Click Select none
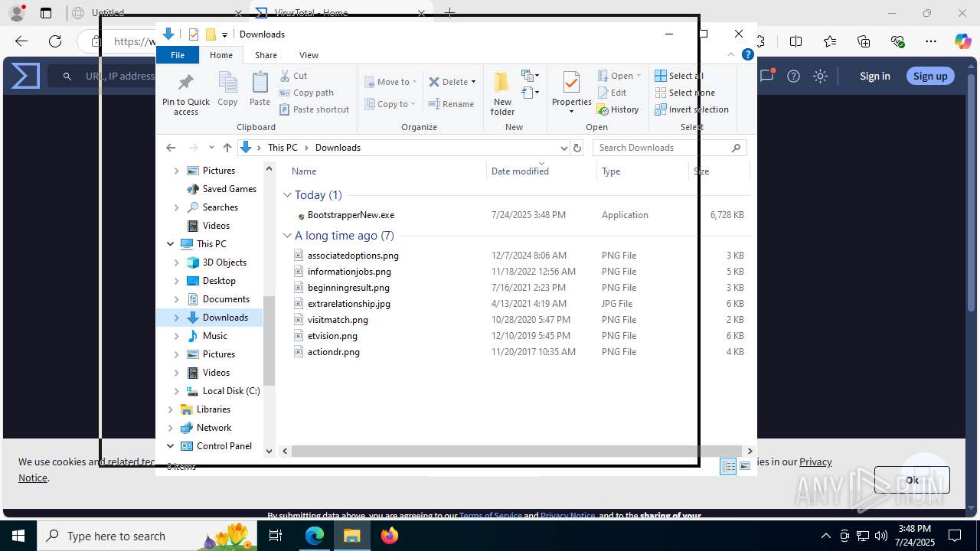Screen dimensions: 980x551 tap(684, 93)
